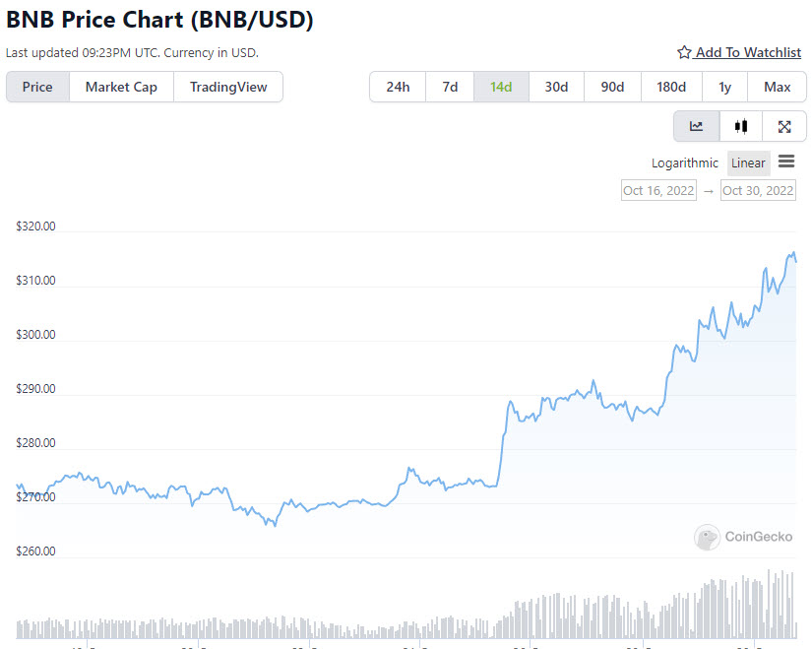Enable Linear scale
The width and height of the screenshot is (812, 649).
point(748,163)
